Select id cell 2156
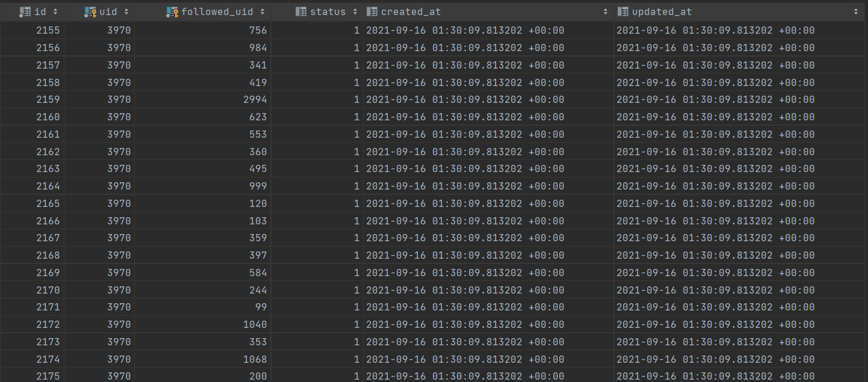 [48, 48]
